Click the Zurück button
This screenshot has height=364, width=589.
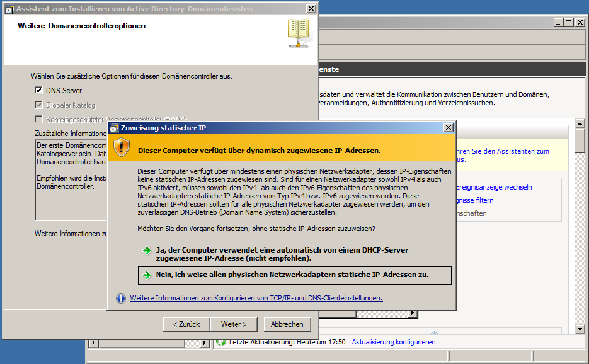(x=186, y=324)
